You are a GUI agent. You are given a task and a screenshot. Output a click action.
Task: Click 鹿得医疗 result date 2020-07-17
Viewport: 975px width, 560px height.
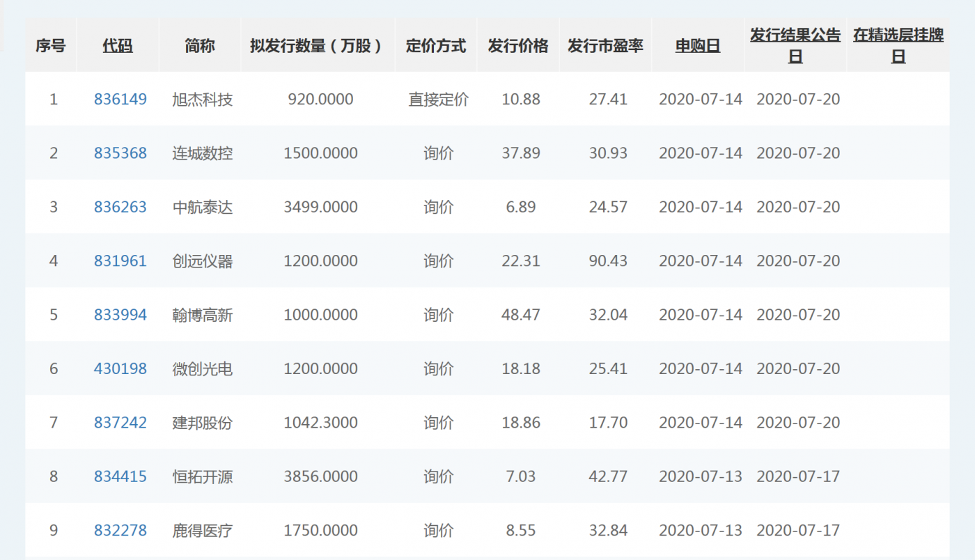click(798, 531)
